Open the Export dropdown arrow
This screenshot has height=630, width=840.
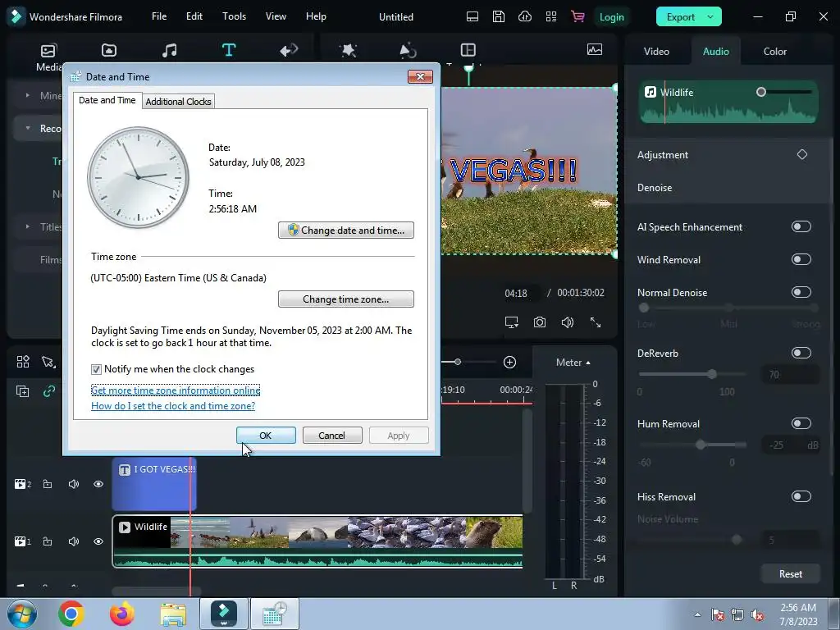click(x=710, y=16)
